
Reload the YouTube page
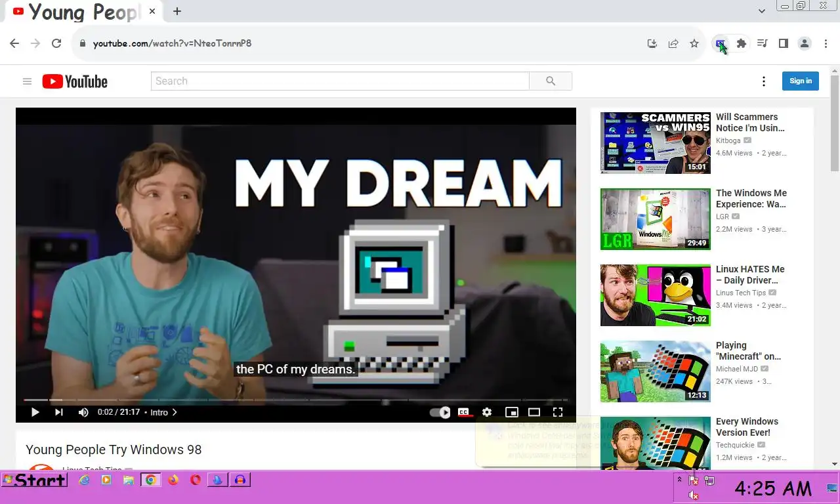click(x=56, y=43)
